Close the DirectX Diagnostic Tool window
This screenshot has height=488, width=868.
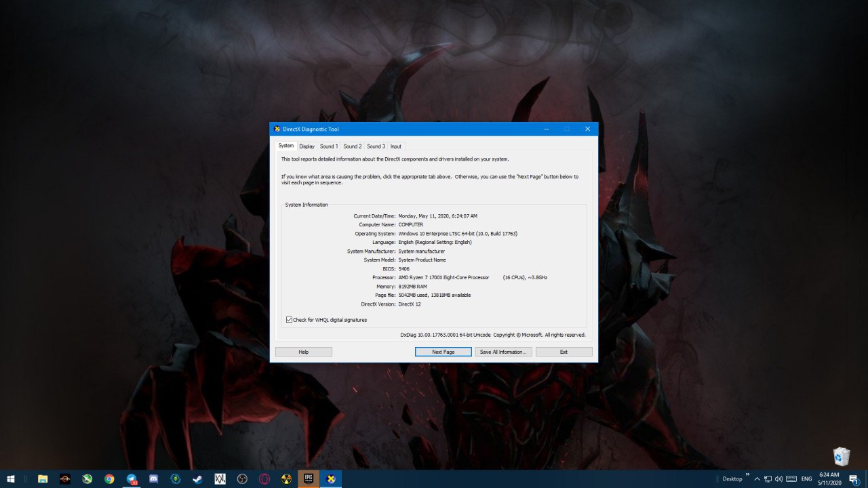pos(588,129)
